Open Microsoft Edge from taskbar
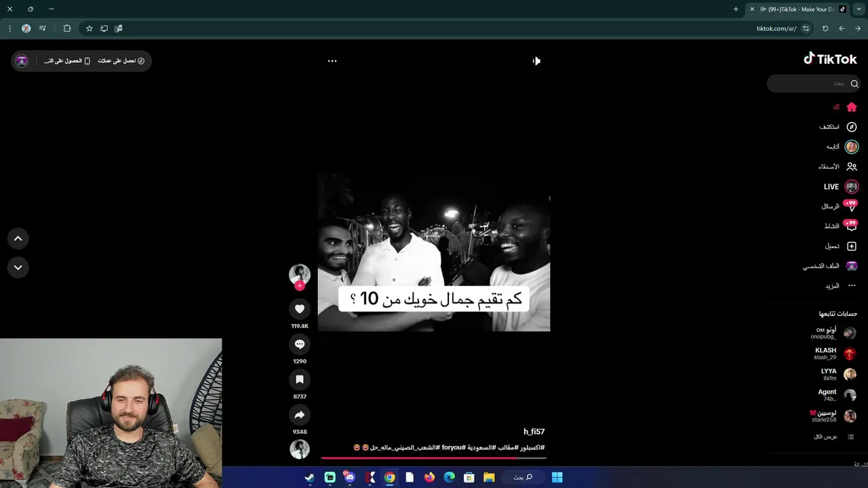Image resolution: width=868 pixels, height=488 pixels. tap(449, 477)
